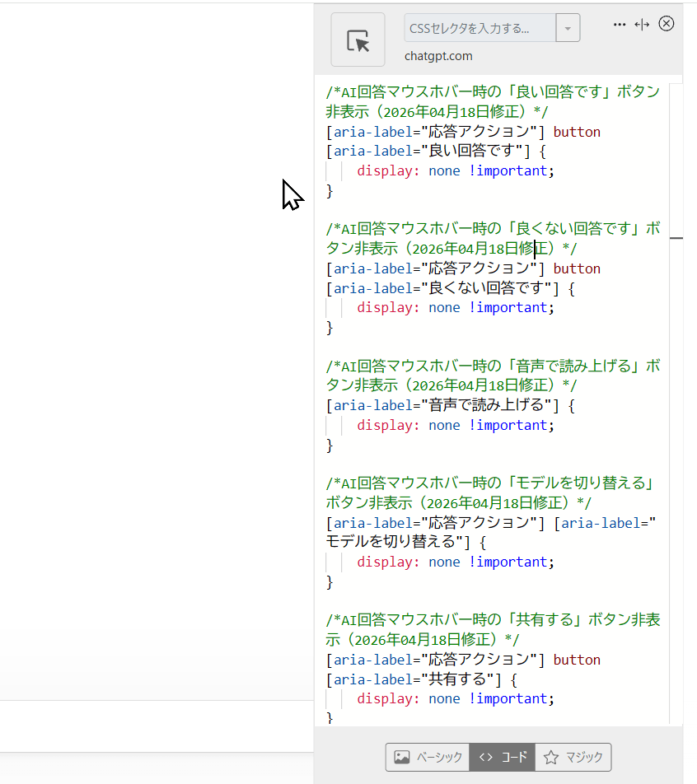
Task: Activate the element picker cursor icon
Action: point(358,40)
